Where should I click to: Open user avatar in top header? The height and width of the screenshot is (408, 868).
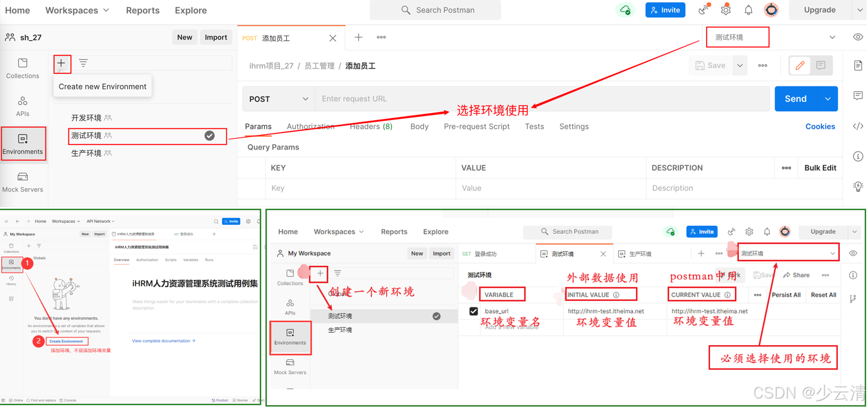[x=771, y=10]
